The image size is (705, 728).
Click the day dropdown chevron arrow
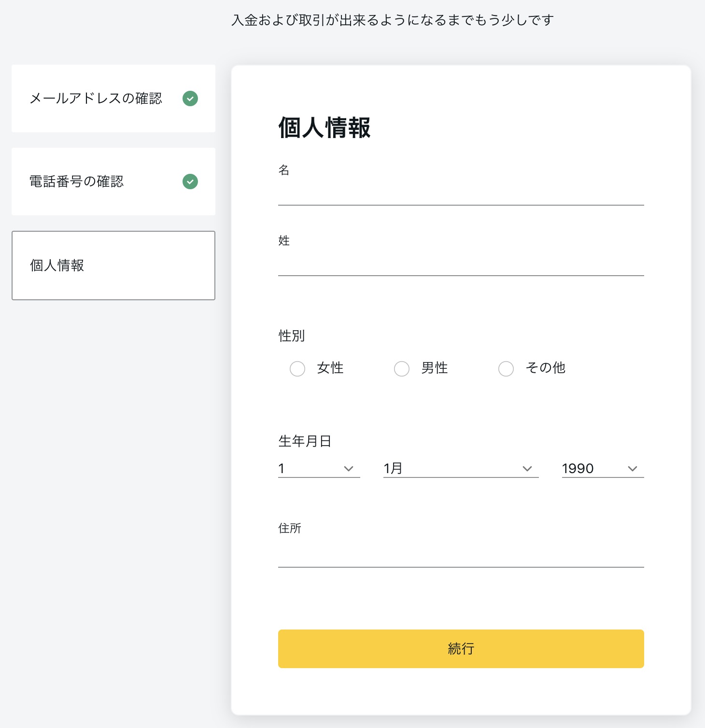(349, 469)
